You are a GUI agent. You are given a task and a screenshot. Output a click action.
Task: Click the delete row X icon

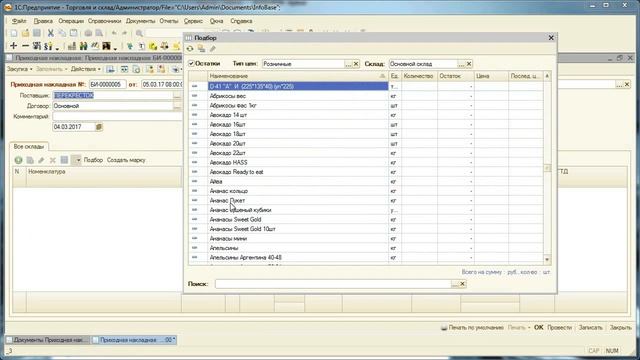(53, 160)
